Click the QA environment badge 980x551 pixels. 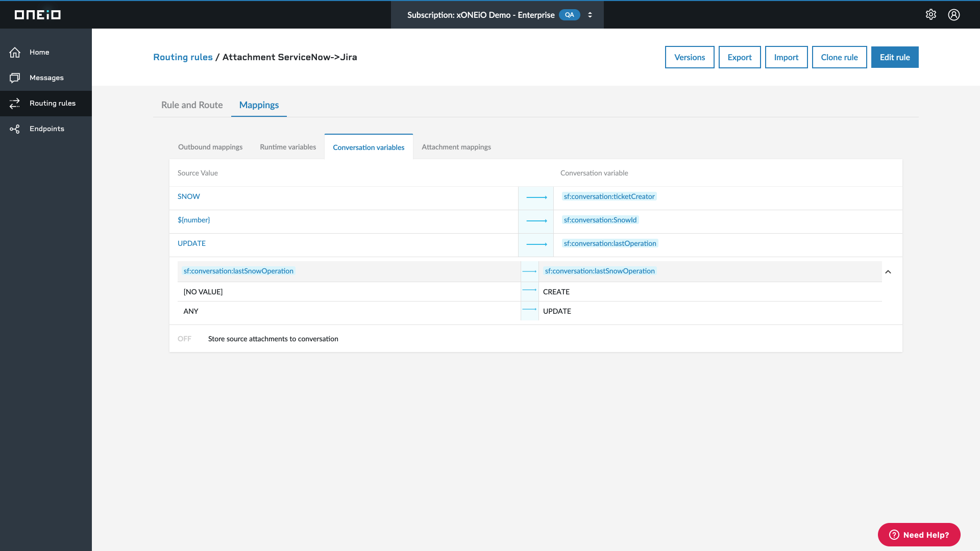pos(570,15)
